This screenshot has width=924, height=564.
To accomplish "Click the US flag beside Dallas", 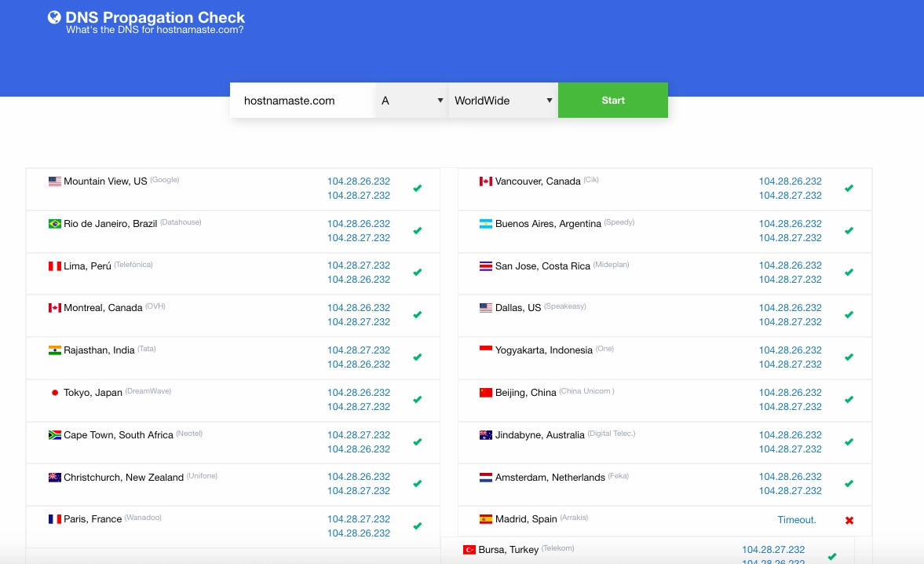I will 486,308.
